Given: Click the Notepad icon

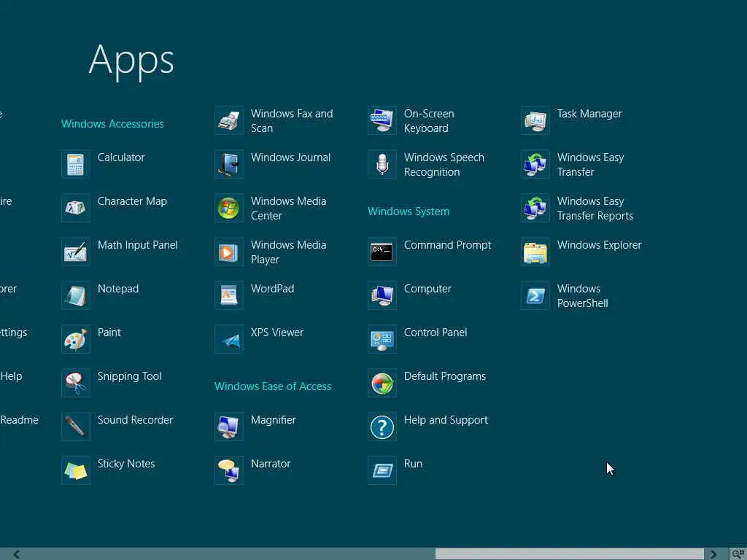Looking at the screenshot, I should coord(76,296).
